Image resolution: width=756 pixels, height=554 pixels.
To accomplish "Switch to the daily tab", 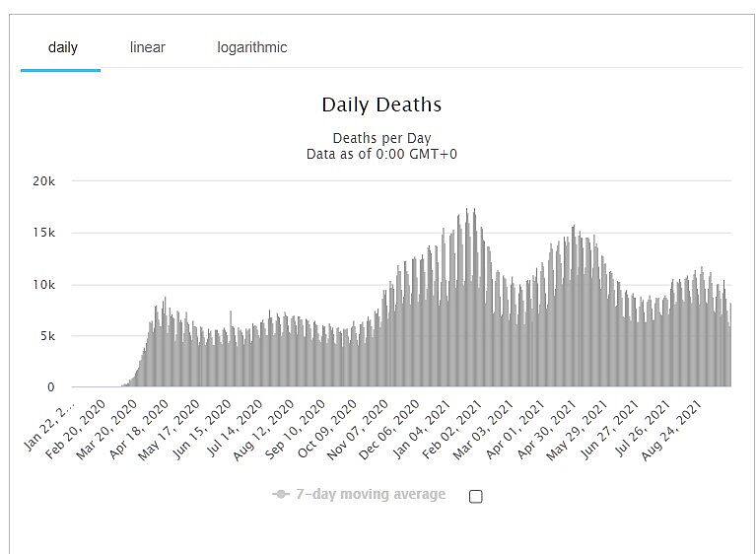I will tap(61, 47).
